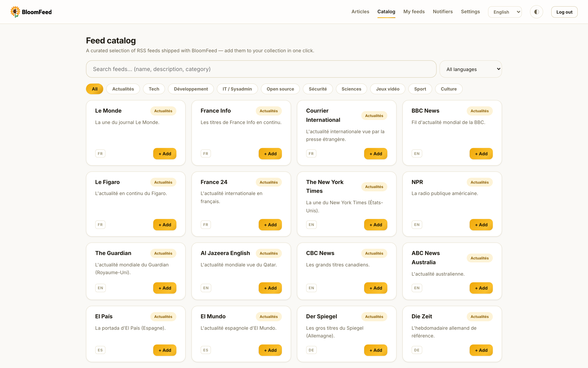Go to the Articles page
The width and height of the screenshot is (588, 368).
pyautogui.click(x=360, y=12)
